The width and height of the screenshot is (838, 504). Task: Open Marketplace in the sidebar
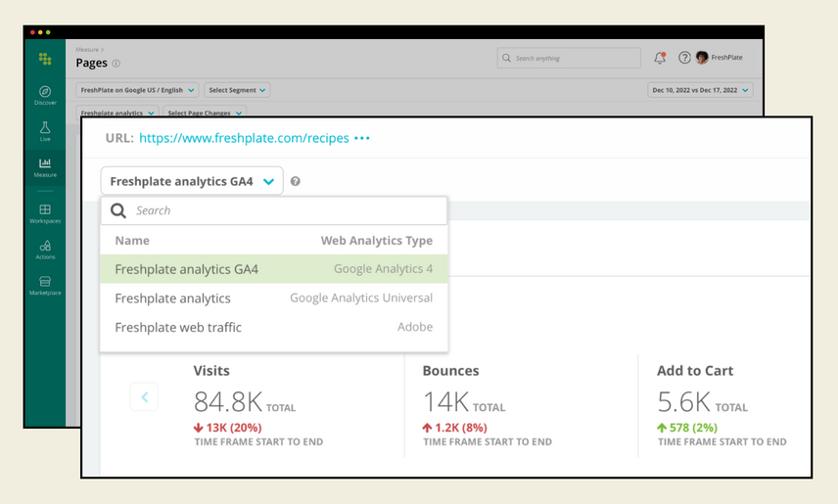coord(45,286)
